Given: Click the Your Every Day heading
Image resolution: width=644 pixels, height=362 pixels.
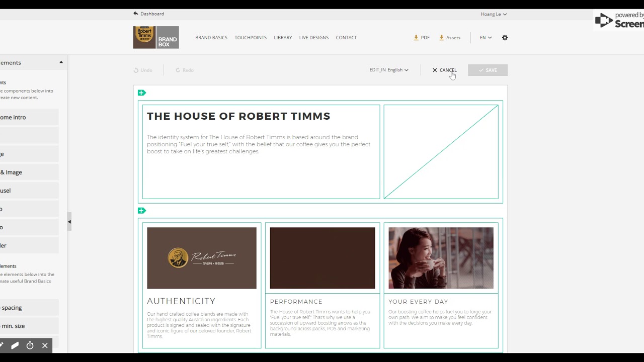Looking at the screenshot, I should [x=418, y=302].
